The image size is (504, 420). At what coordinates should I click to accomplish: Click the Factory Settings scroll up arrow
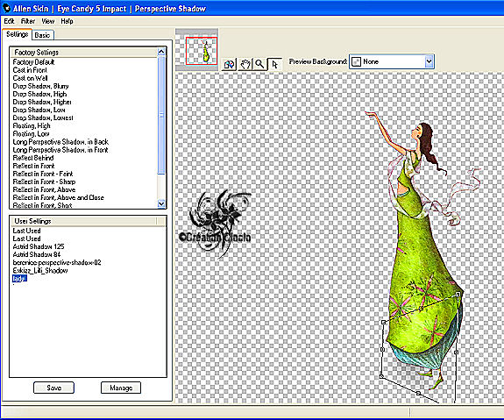click(x=161, y=52)
